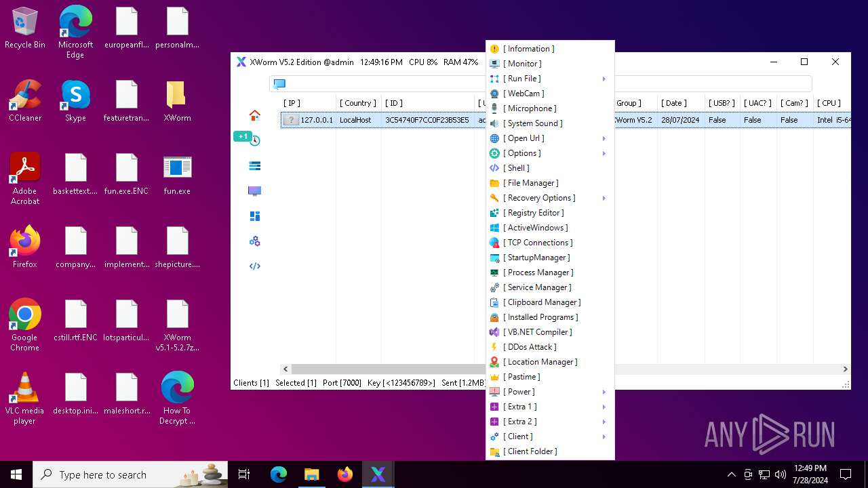Image resolution: width=868 pixels, height=488 pixels.
Task: Open Client Folder menu entry
Action: pos(550,451)
